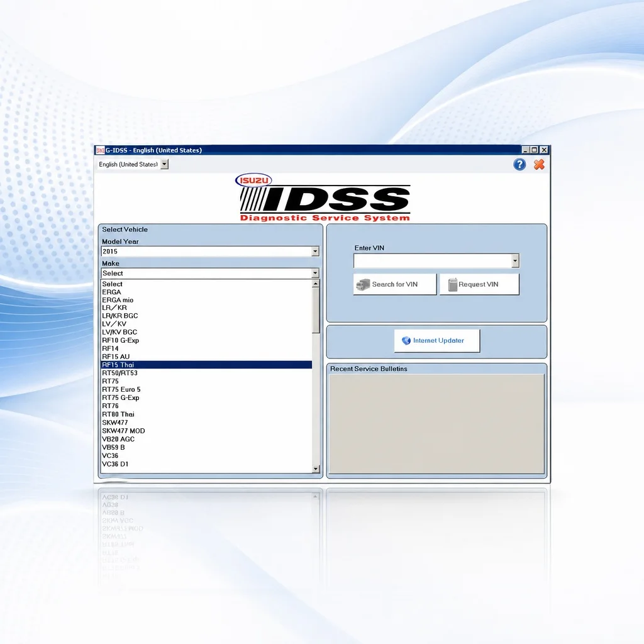The width and height of the screenshot is (644, 644).
Task: Select VB59 B from the make list
Action: [206, 447]
